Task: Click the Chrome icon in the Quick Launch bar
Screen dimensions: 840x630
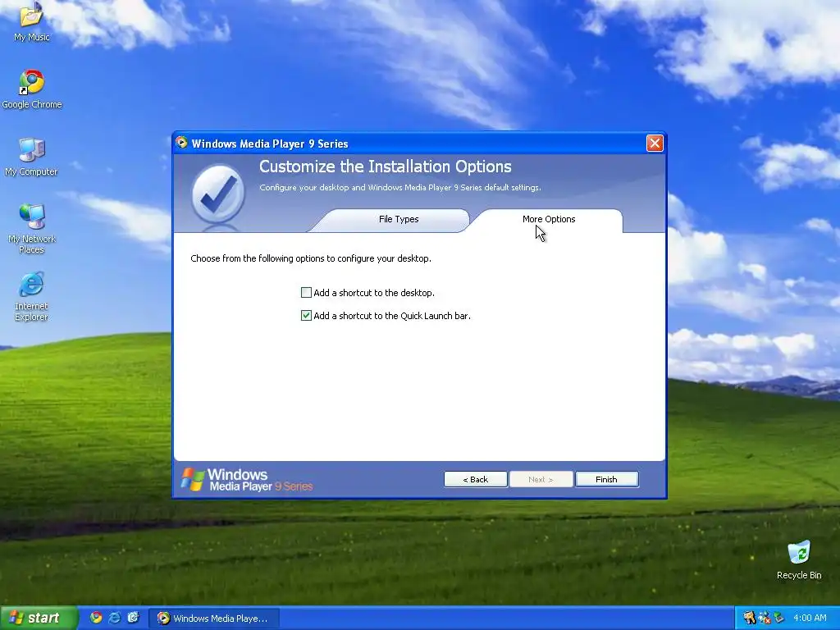Action: click(x=96, y=618)
